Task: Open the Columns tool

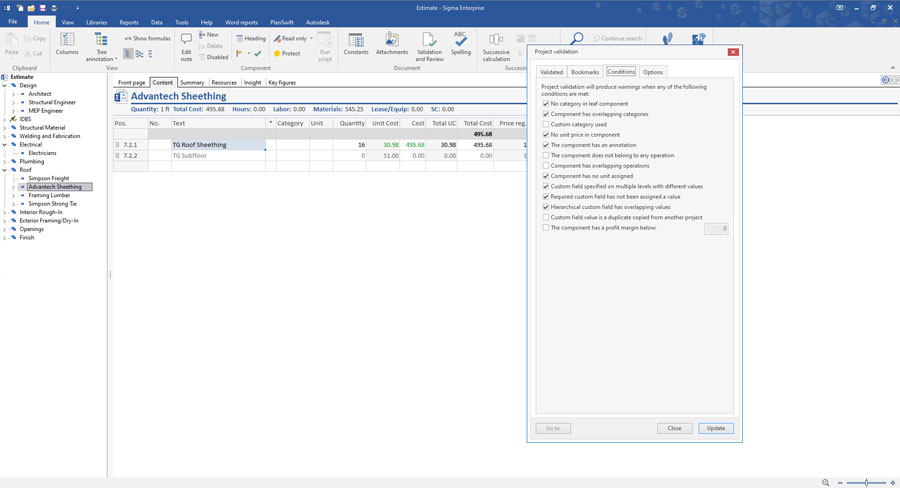Action: pos(67,44)
